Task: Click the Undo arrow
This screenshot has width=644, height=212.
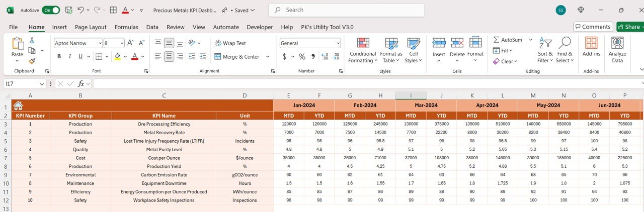Action: [x=80, y=10]
